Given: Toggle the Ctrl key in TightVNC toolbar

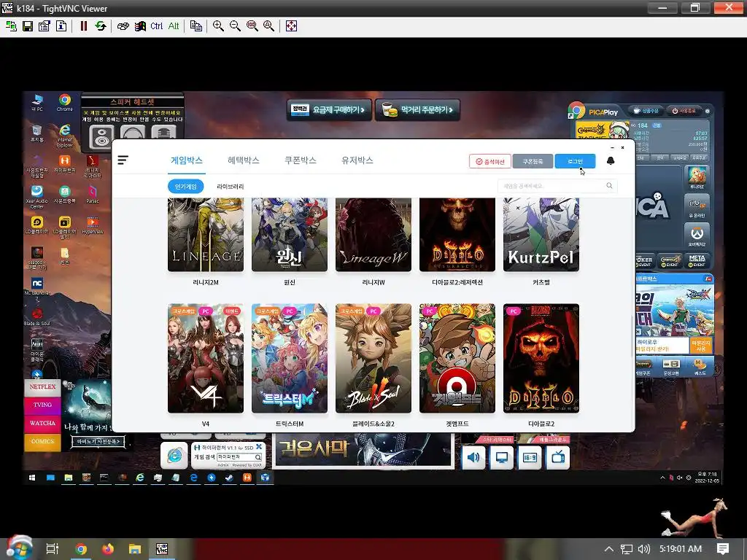Looking at the screenshot, I should pyautogui.click(x=156, y=26).
